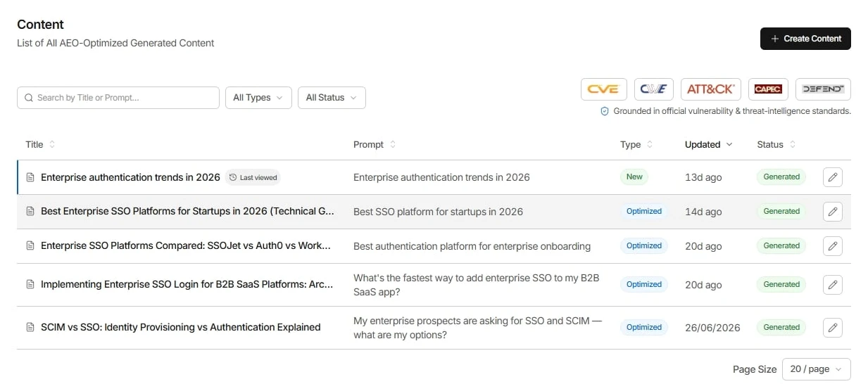Click prompt about fastest way to add enterprise SSO
This screenshot has width=868, height=384.
point(476,285)
